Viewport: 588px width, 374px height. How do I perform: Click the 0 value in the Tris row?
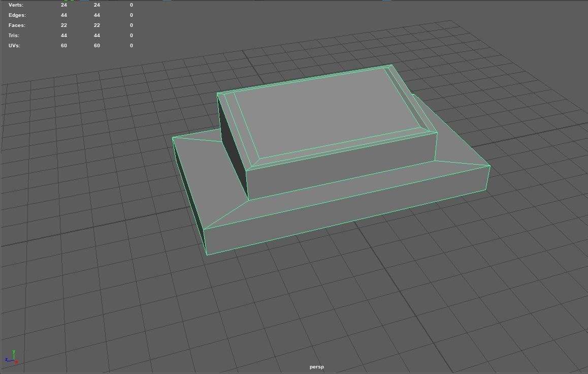tap(131, 35)
